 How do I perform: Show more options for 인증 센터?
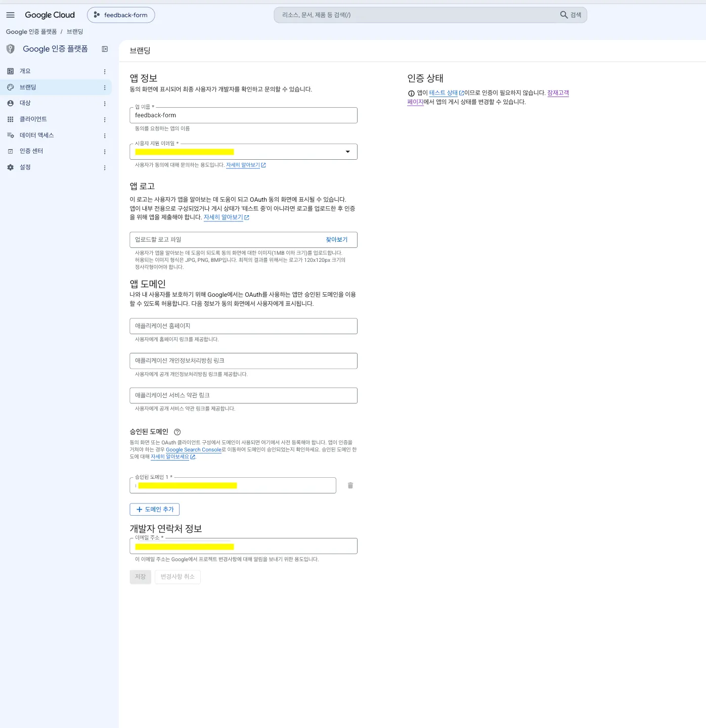point(105,152)
